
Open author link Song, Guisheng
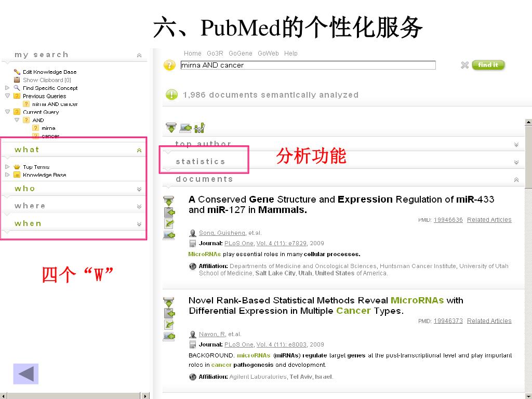(x=222, y=233)
